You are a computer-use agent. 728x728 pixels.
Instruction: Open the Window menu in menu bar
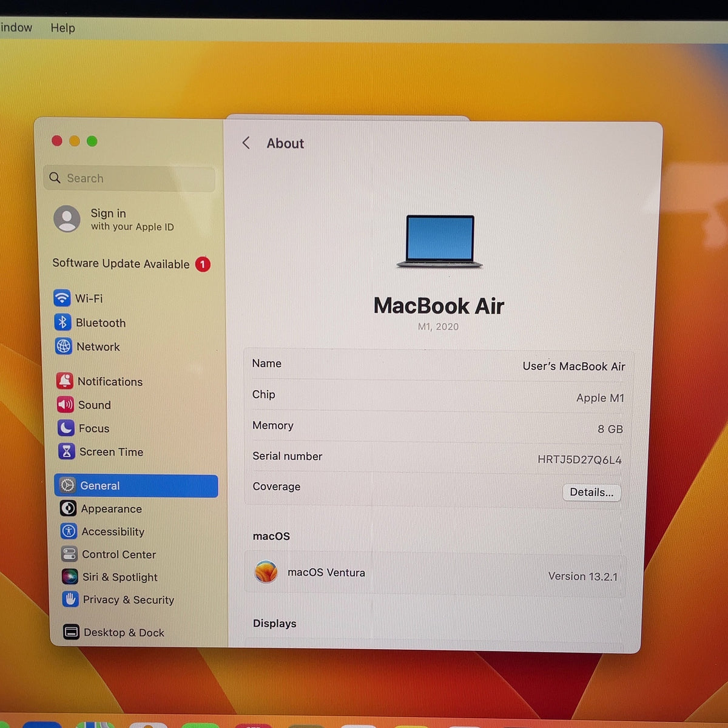(16, 27)
